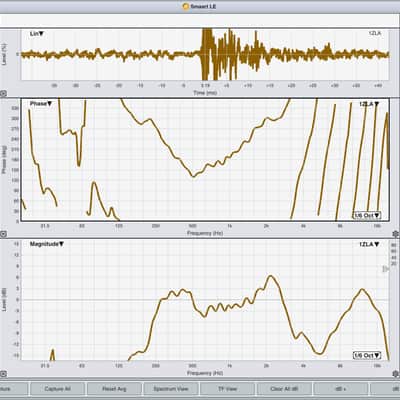The height and width of the screenshot is (400, 400).
Task: Switch to TF View
Action: point(227,389)
